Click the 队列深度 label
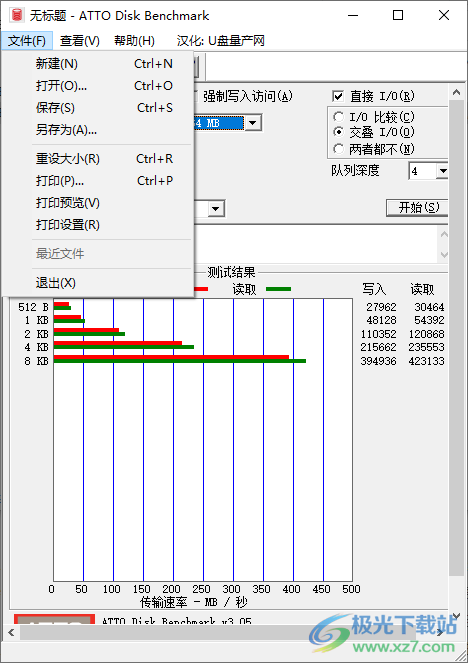This screenshot has height=663, width=468. click(355, 171)
